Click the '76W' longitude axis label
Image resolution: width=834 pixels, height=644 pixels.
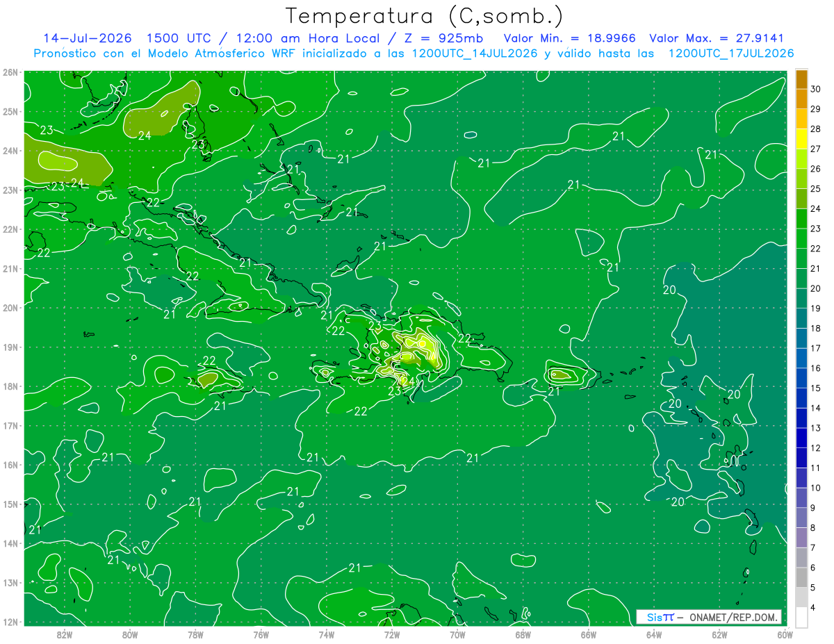tap(261, 634)
